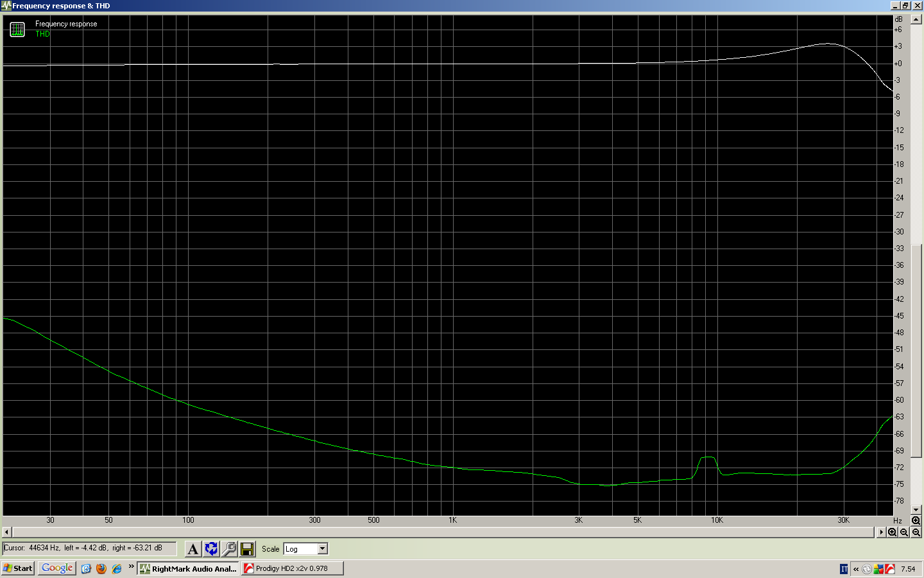Click the '-63' dB axis label

(899, 417)
